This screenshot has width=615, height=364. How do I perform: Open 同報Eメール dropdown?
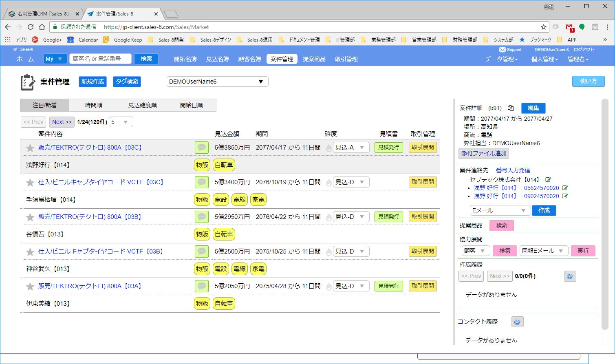click(x=544, y=251)
